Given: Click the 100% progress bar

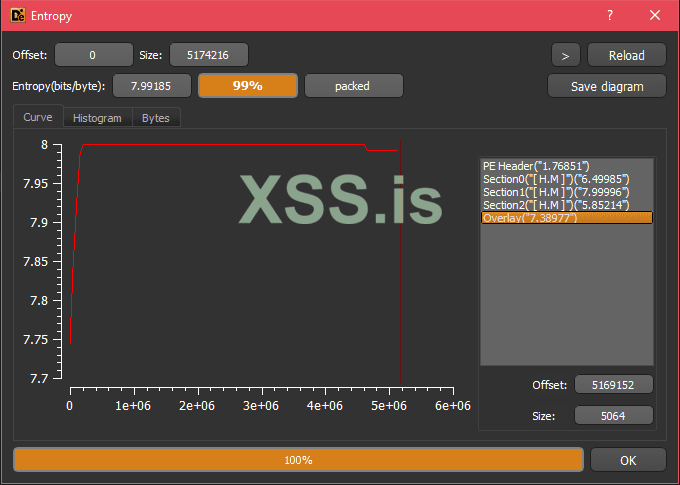Looking at the screenshot, I should (298, 460).
